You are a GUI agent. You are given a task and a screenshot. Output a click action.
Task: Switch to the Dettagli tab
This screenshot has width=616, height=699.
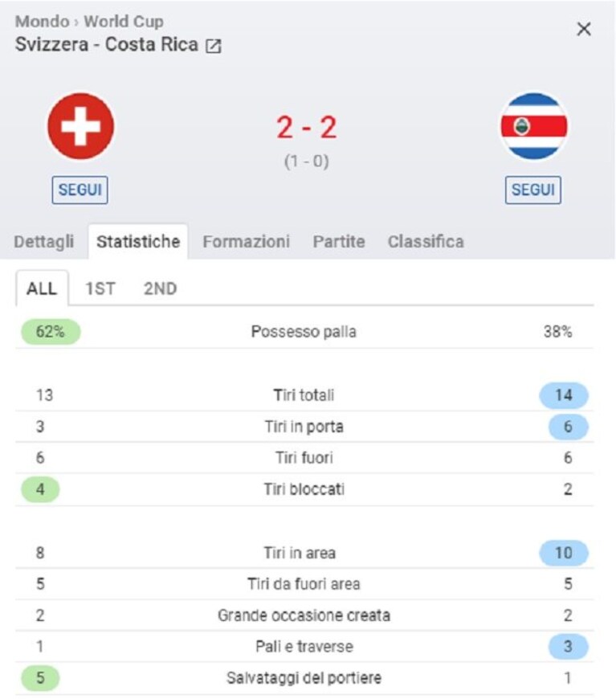point(43,242)
